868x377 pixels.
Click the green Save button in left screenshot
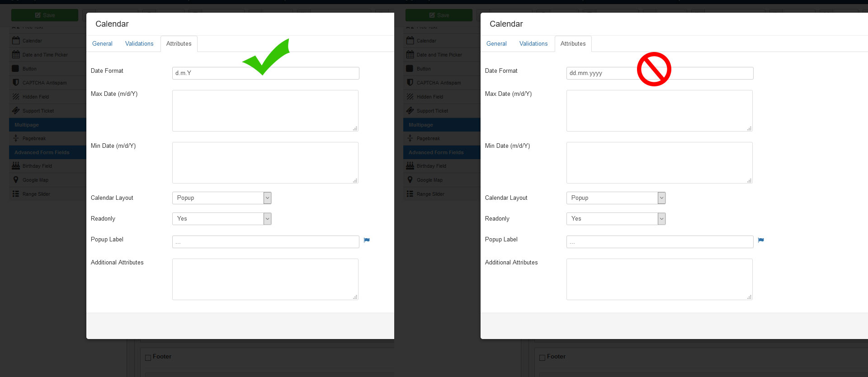[45, 15]
